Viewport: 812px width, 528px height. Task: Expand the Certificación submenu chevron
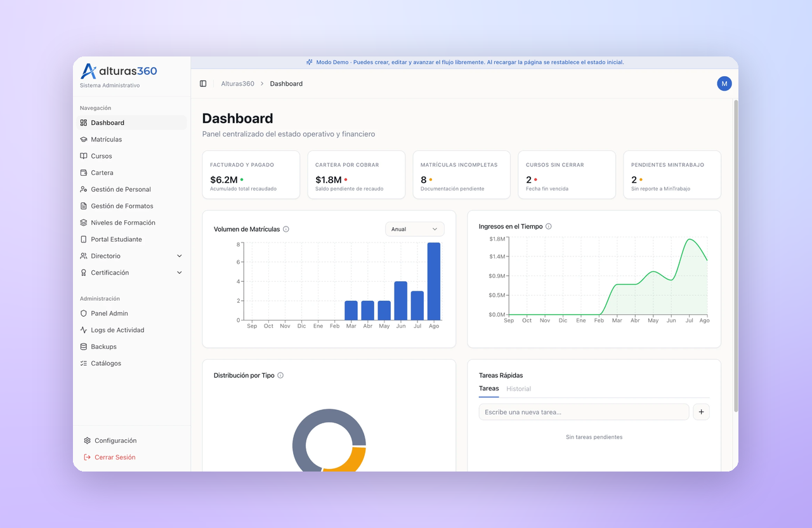click(x=180, y=273)
